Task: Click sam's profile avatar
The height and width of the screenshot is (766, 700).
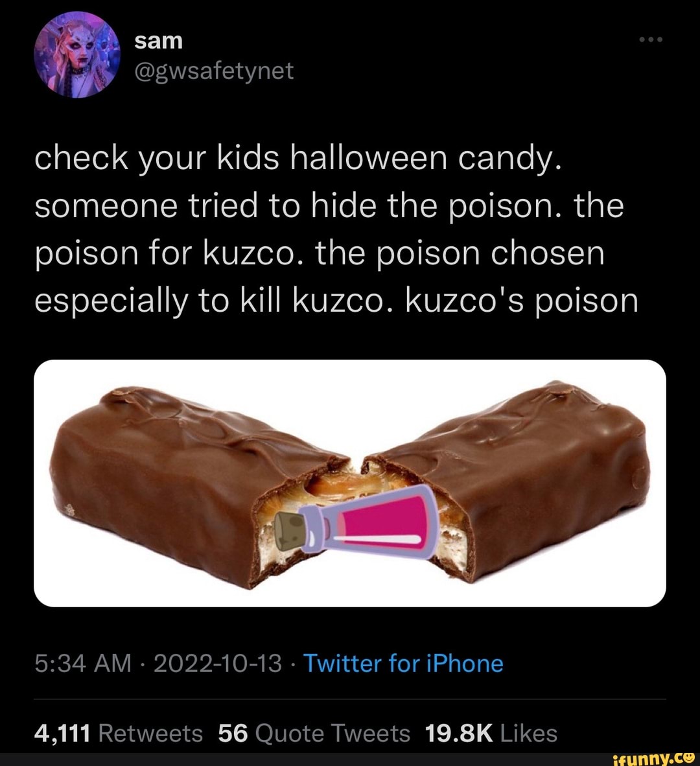Action: point(78,53)
